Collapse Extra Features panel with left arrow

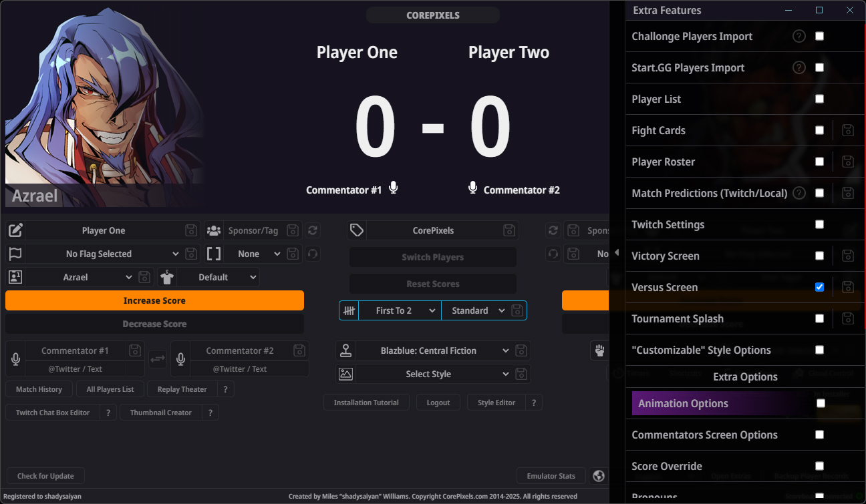[616, 252]
